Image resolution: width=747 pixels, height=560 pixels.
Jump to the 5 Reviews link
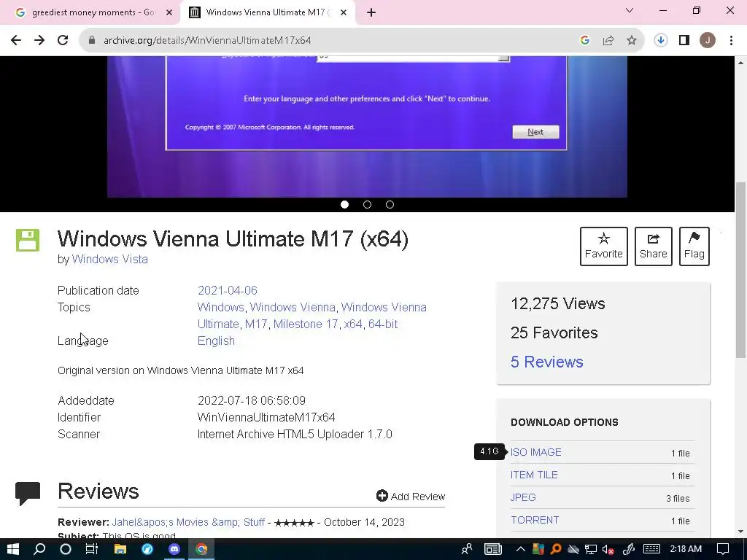tap(547, 362)
